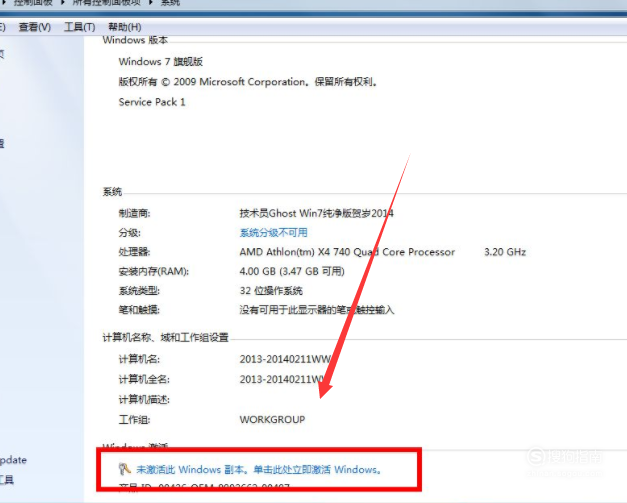
Task: Click the 计算机描述 label
Action: pyautogui.click(x=144, y=399)
